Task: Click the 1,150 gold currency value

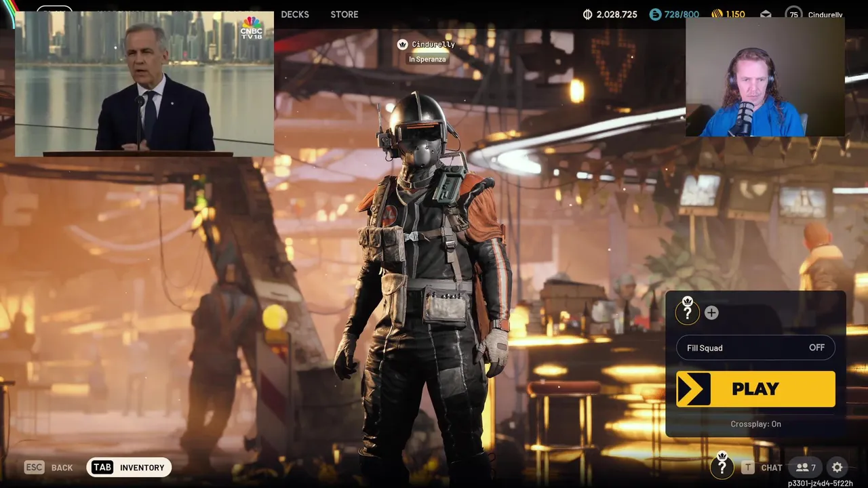Action: coord(735,14)
